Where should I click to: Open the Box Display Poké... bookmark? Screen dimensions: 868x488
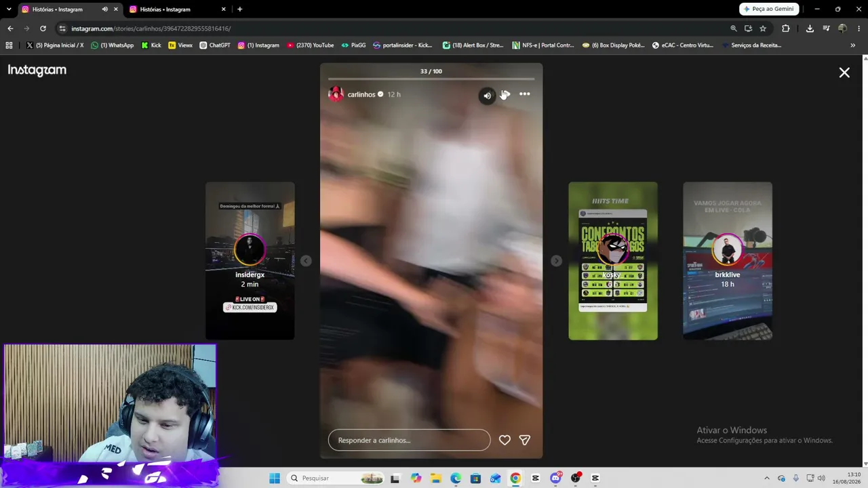613,45
